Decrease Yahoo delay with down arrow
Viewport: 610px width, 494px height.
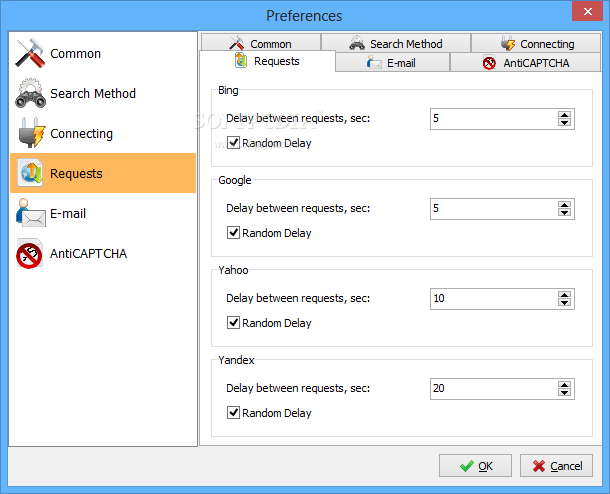click(x=564, y=302)
